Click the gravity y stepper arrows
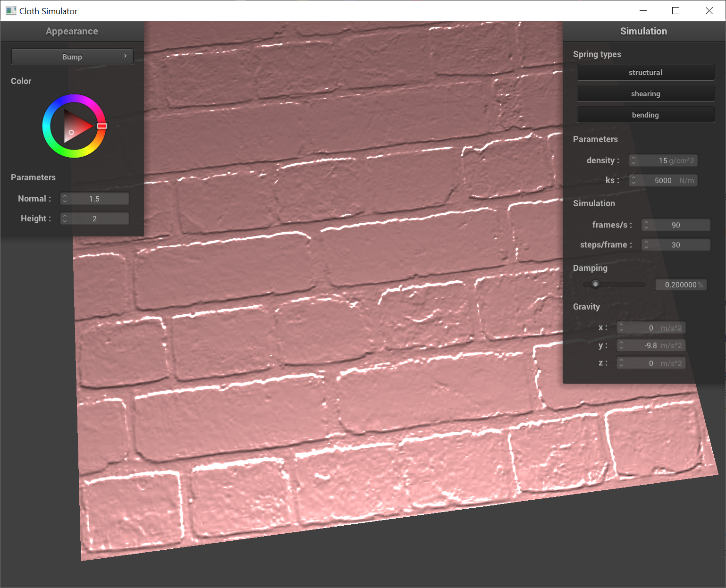This screenshot has height=588, width=726. click(621, 345)
